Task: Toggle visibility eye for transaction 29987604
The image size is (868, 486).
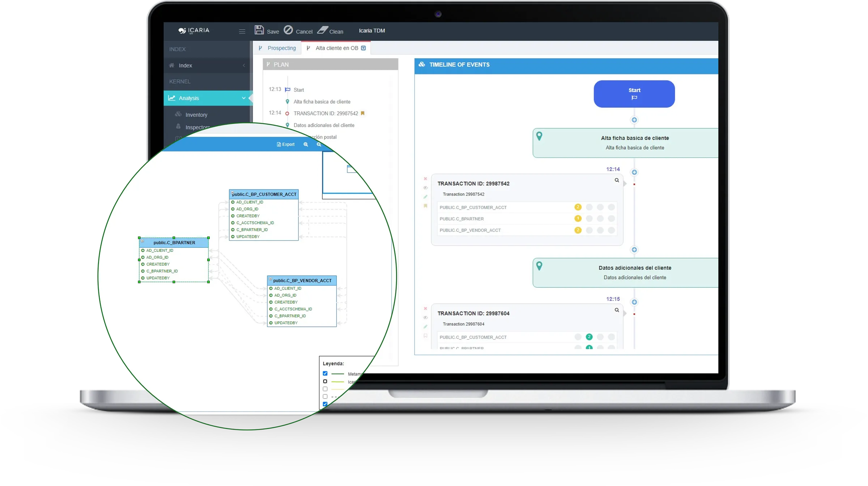Action: (x=425, y=318)
